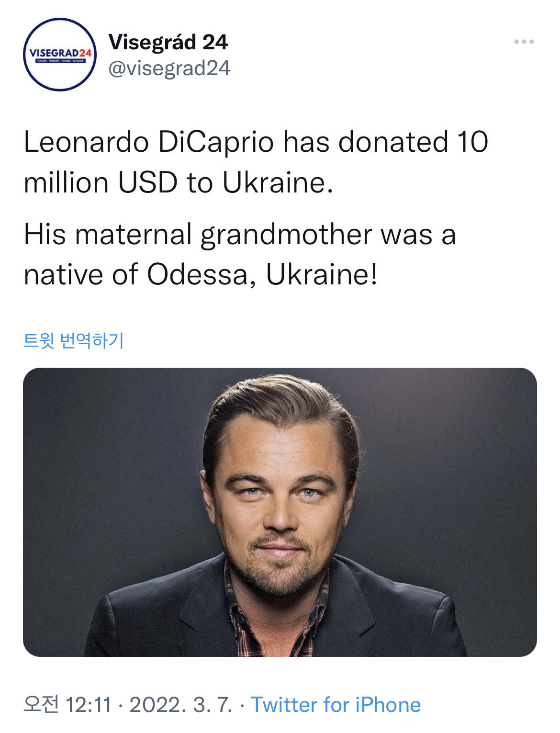The width and height of the screenshot is (560, 733).
Task: Click the Visegrád 24 display name
Action: click(x=168, y=42)
